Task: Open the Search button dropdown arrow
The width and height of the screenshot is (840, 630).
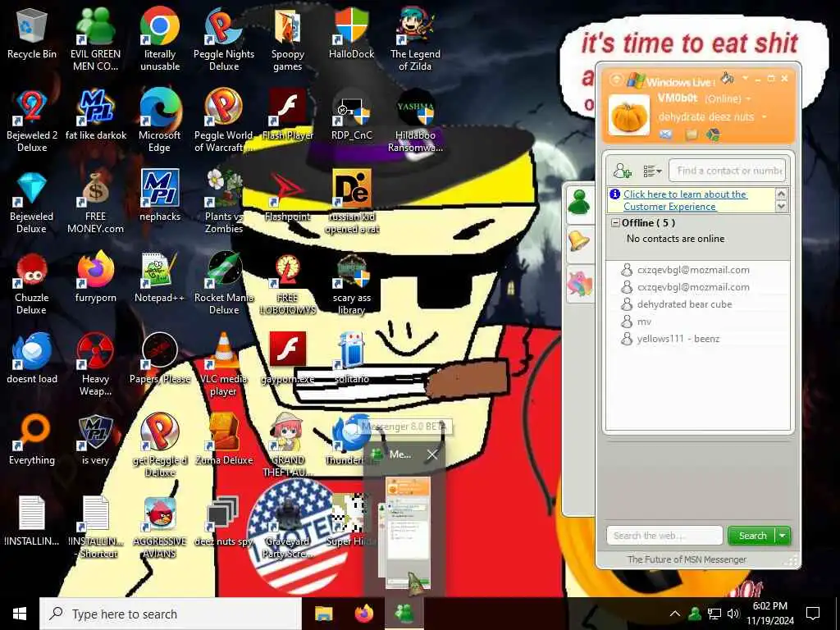Action: (783, 535)
